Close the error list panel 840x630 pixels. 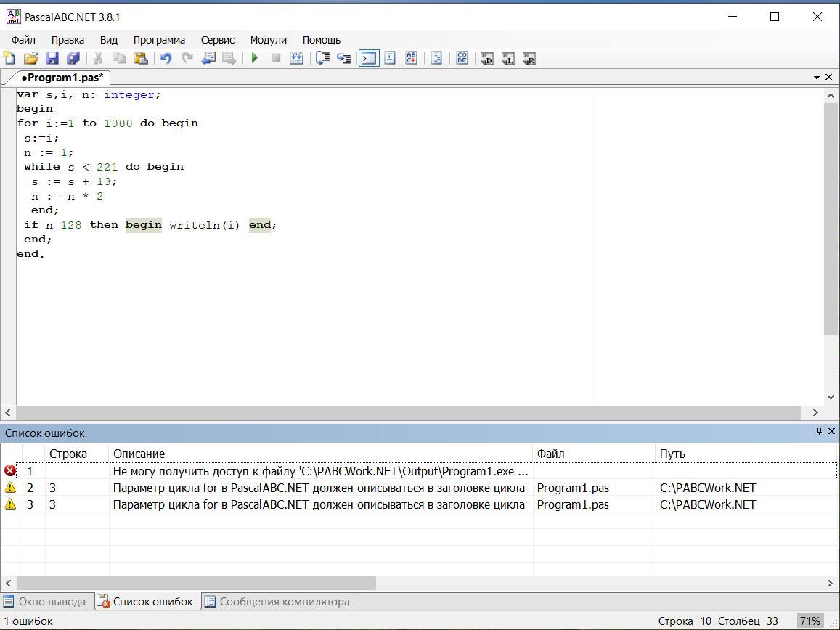(x=831, y=431)
